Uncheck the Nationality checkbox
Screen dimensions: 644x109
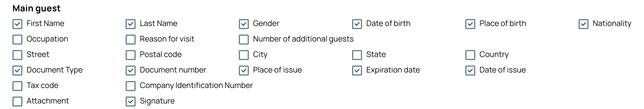point(584,24)
